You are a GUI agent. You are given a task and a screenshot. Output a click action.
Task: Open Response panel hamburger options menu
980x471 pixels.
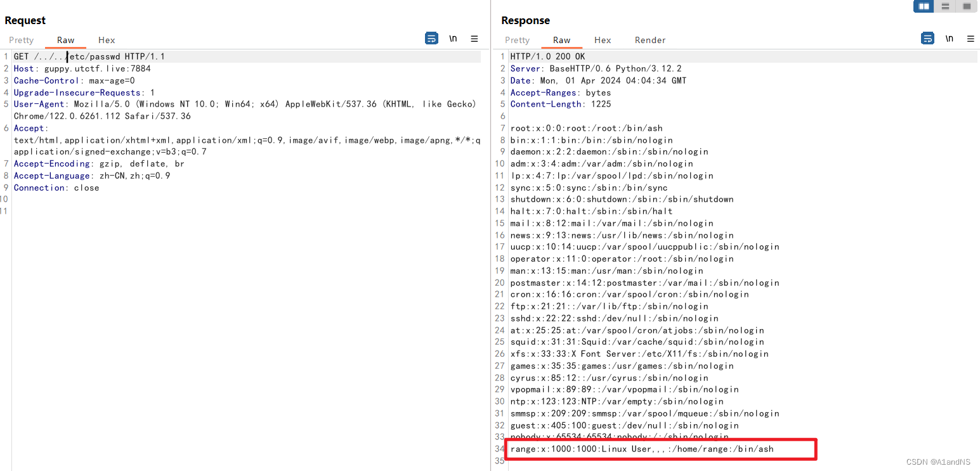970,39
